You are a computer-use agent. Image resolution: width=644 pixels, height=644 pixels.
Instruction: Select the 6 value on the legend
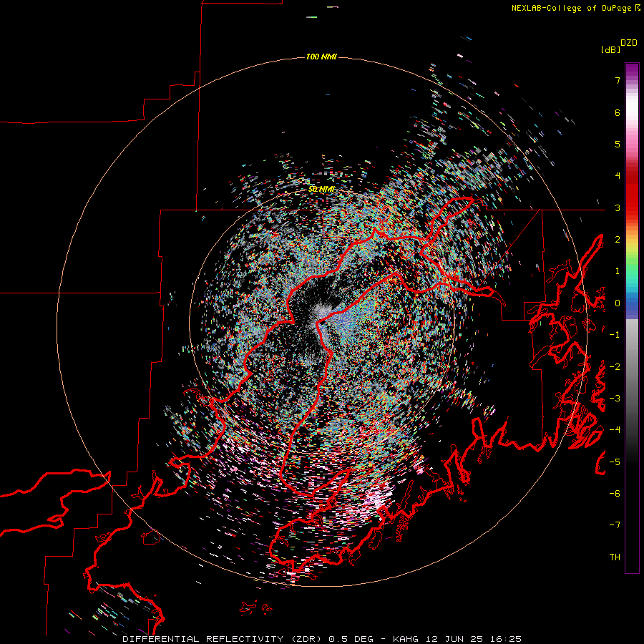point(618,112)
